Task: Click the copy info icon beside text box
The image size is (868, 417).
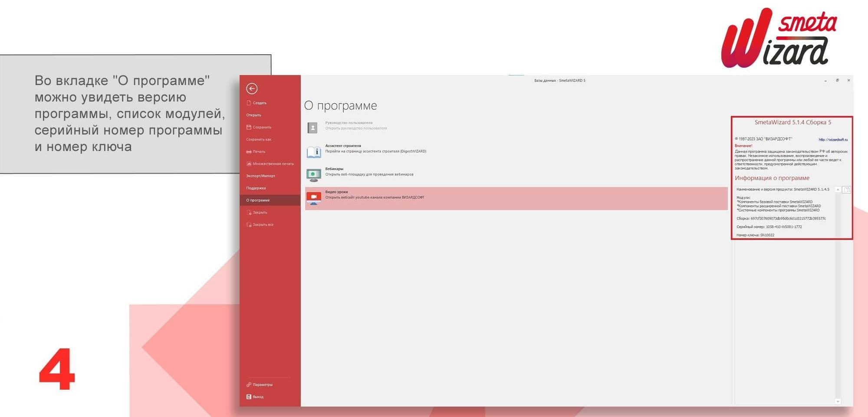Action: point(846,190)
